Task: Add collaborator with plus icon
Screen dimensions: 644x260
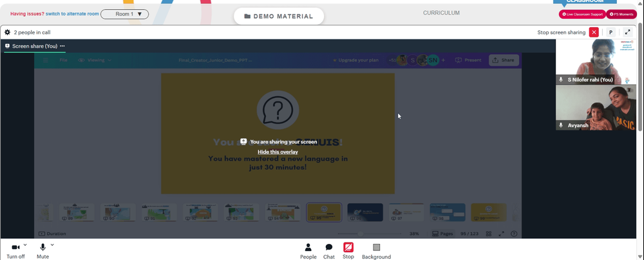Action: tap(443, 60)
